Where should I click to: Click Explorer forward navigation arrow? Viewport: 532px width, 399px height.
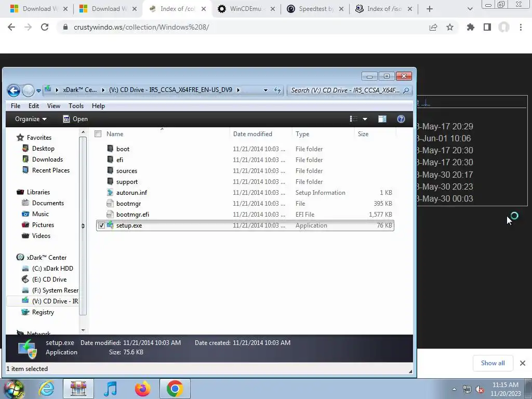click(x=28, y=90)
